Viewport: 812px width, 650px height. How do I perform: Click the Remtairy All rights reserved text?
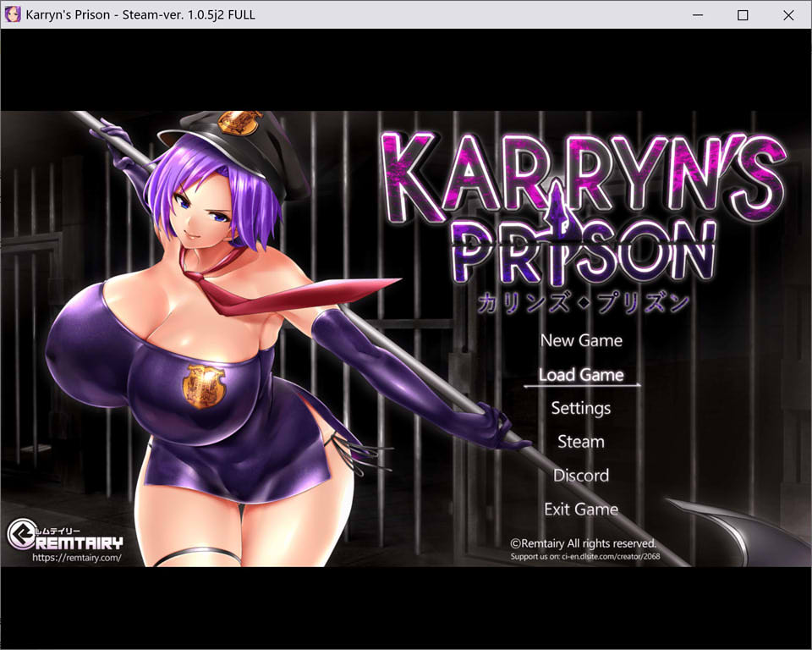pyautogui.click(x=584, y=543)
